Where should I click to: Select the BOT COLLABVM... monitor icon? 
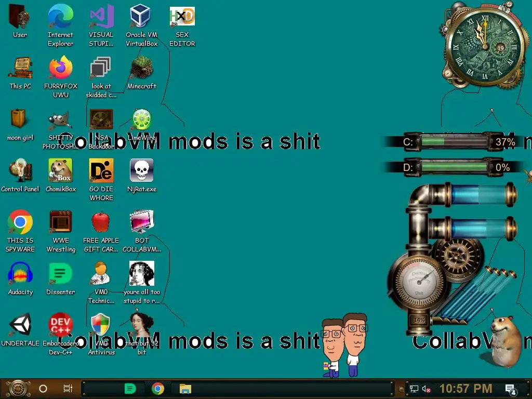coord(142,231)
